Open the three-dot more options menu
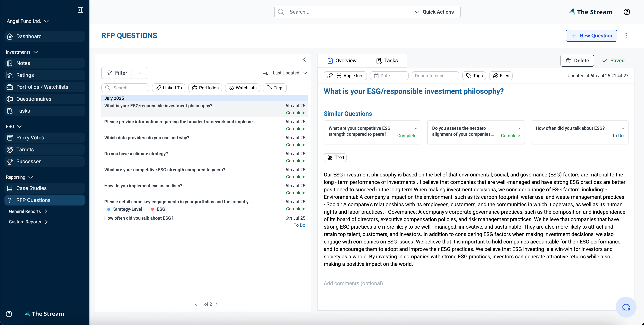644x325 pixels. click(x=626, y=36)
